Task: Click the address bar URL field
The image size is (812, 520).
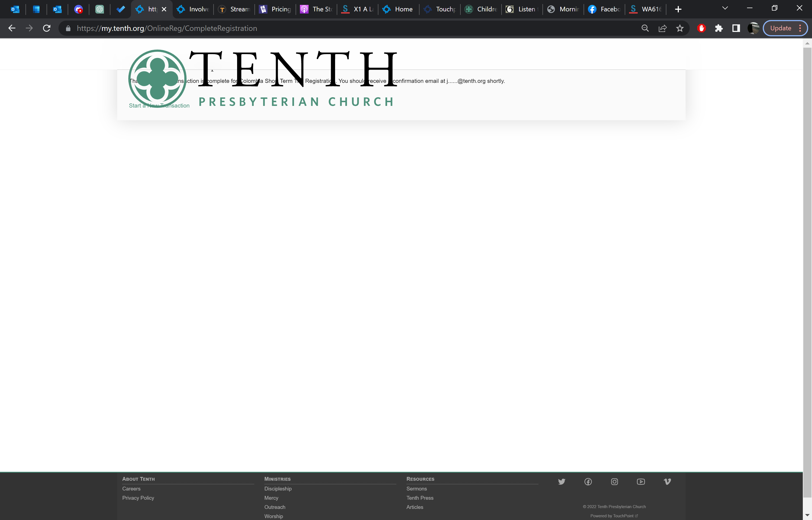Action: [x=304, y=28]
